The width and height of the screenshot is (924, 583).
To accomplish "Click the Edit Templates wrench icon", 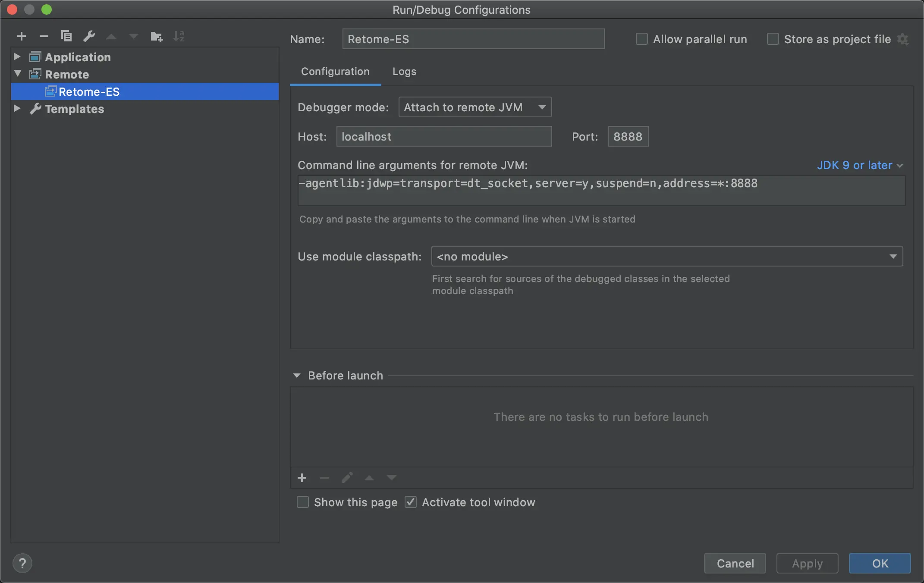I will point(89,36).
